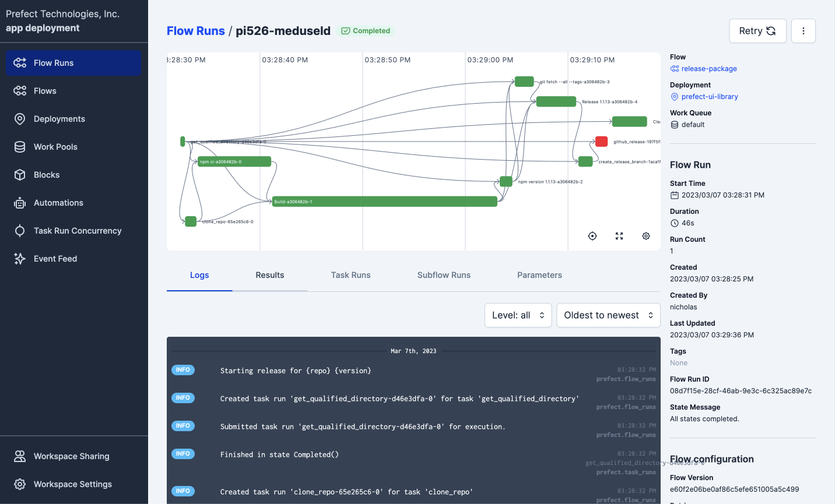
Task: Select the Build-a306482b-1 task bar
Action: tap(385, 202)
